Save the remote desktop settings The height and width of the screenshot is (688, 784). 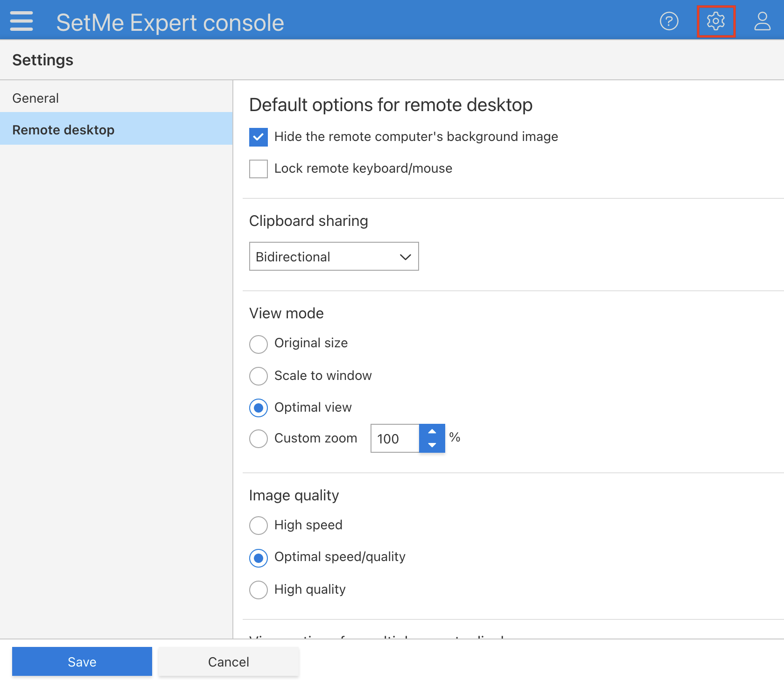(x=82, y=661)
